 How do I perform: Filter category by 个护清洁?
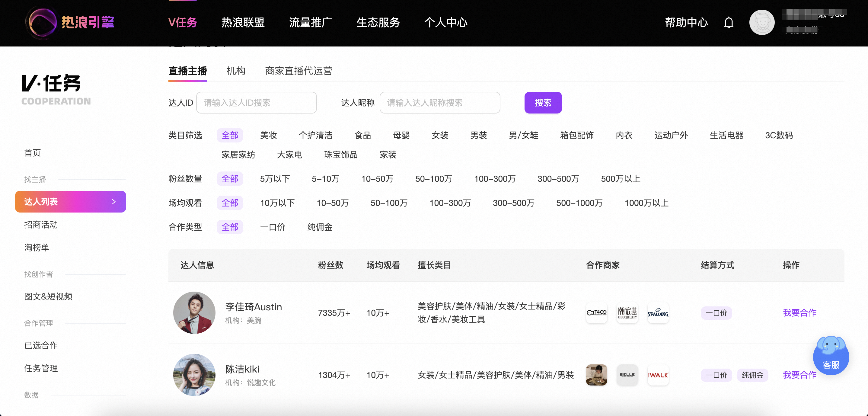[315, 135]
